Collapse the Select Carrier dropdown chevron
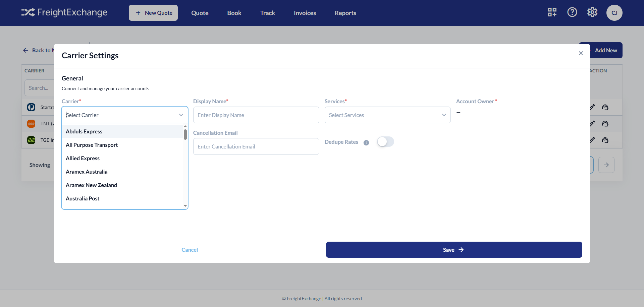 pyautogui.click(x=181, y=115)
